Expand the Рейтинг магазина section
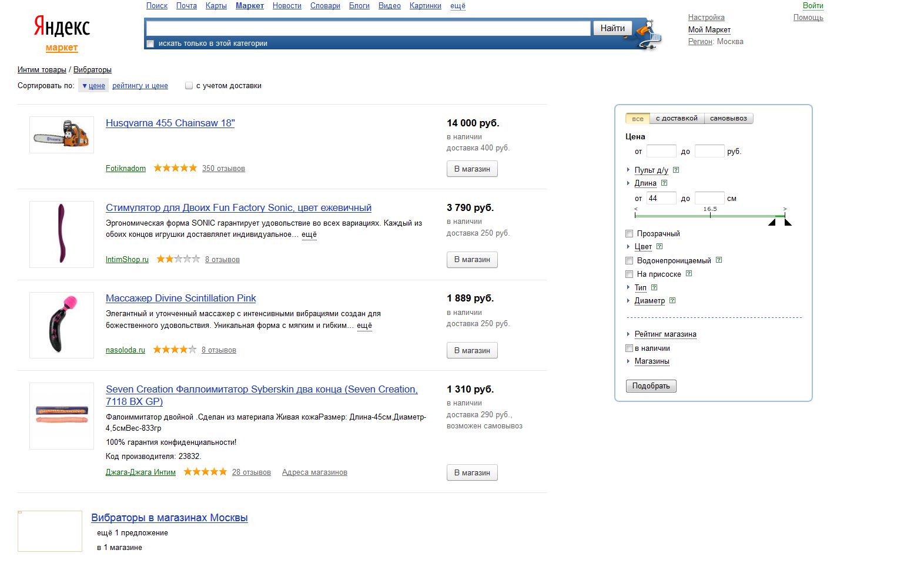Viewport: 924px width, 570px height. [x=665, y=334]
